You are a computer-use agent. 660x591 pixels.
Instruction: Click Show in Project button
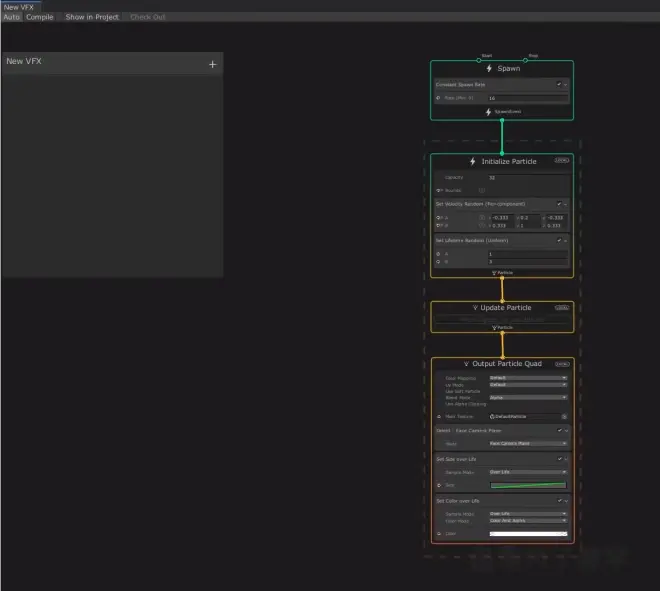[x=92, y=17]
